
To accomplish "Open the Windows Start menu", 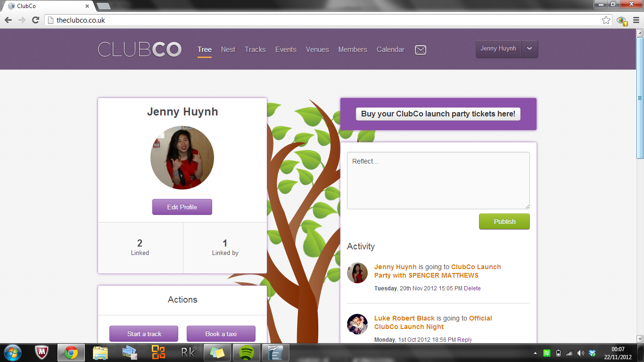I will 12,353.
